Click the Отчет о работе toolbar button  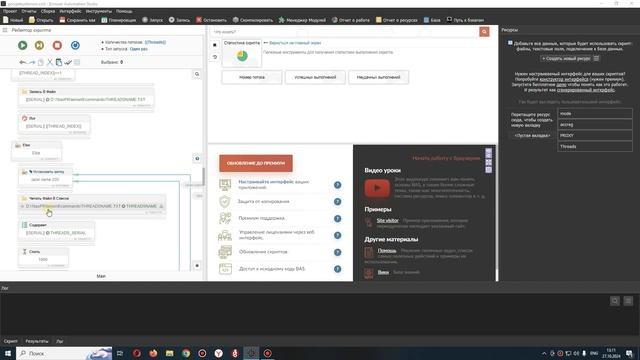(351, 20)
